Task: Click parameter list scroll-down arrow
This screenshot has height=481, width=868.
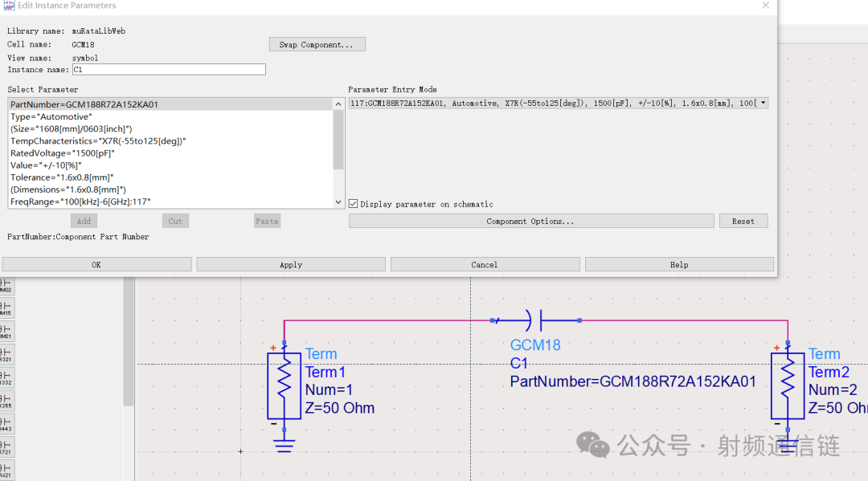Action: pos(338,202)
